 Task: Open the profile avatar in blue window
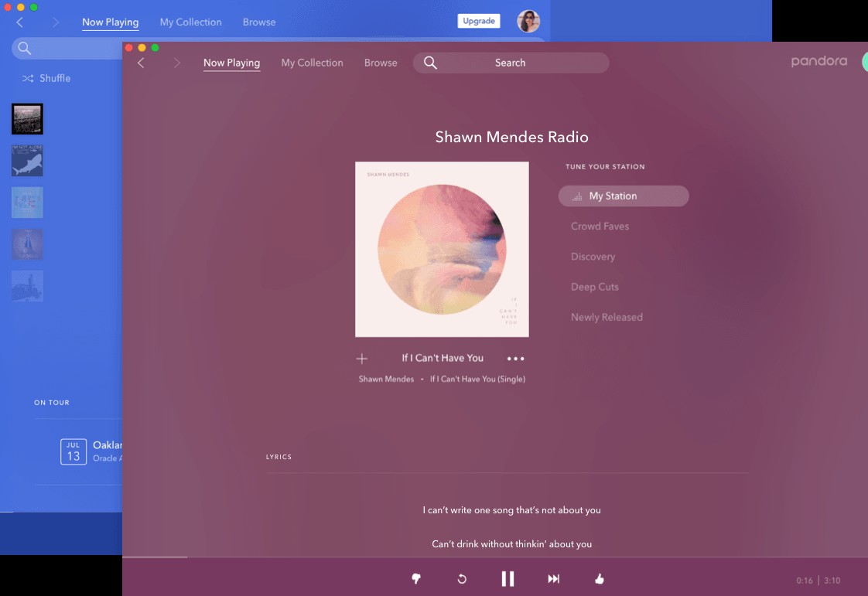[x=528, y=21]
